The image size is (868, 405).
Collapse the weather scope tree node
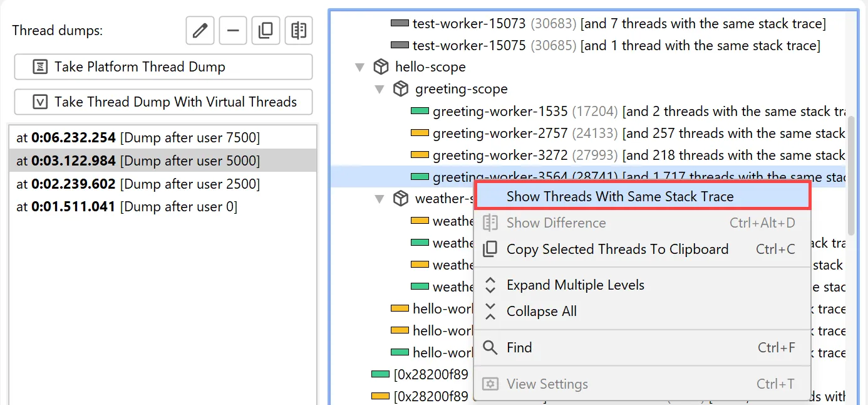pyautogui.click(x=380, y=199)
